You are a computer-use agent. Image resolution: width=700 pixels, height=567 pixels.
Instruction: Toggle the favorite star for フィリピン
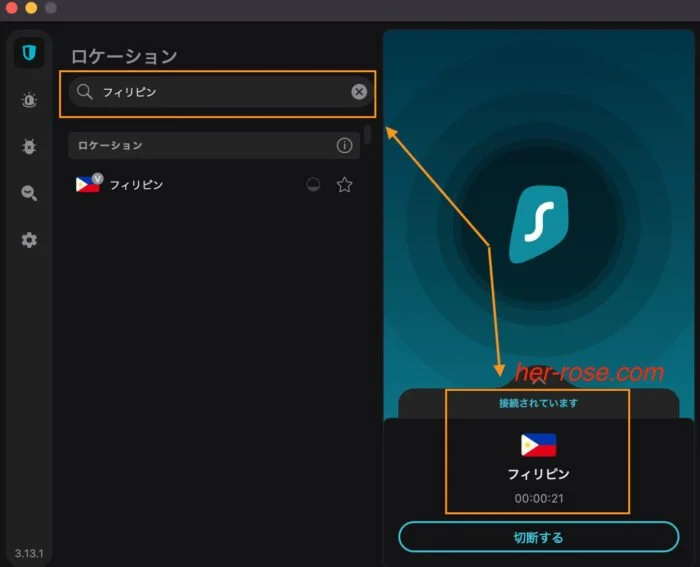click(344, 184)
